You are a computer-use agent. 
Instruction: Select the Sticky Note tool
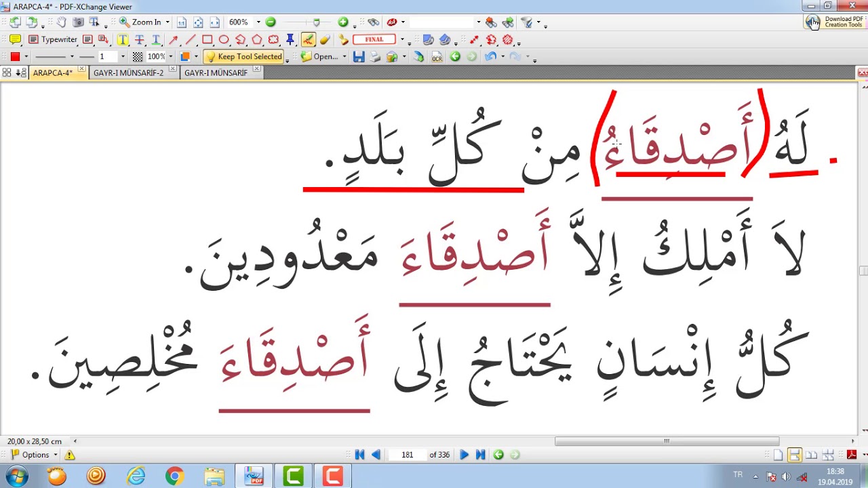(15, 39)
